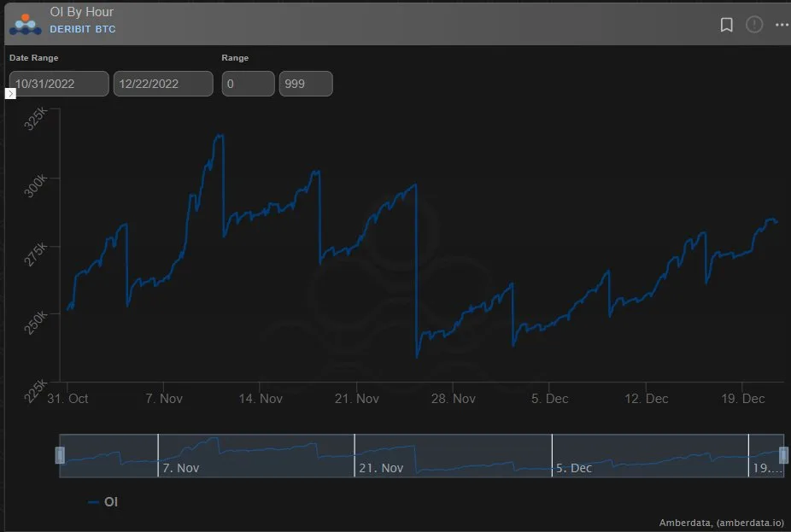791x532 pixels.
Task: Click the Range label above number fields
Action: coord(235,58)
